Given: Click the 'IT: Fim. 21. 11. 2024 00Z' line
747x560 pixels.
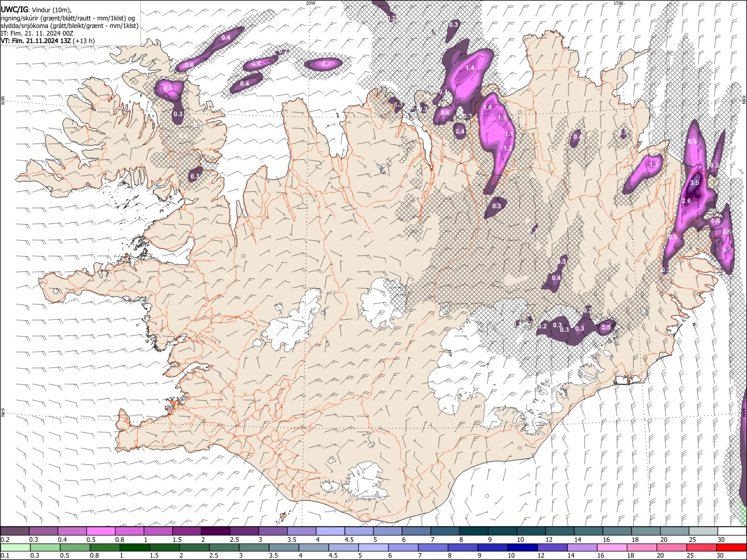Looking at the screenshot, I should click(x=37, y=33).
